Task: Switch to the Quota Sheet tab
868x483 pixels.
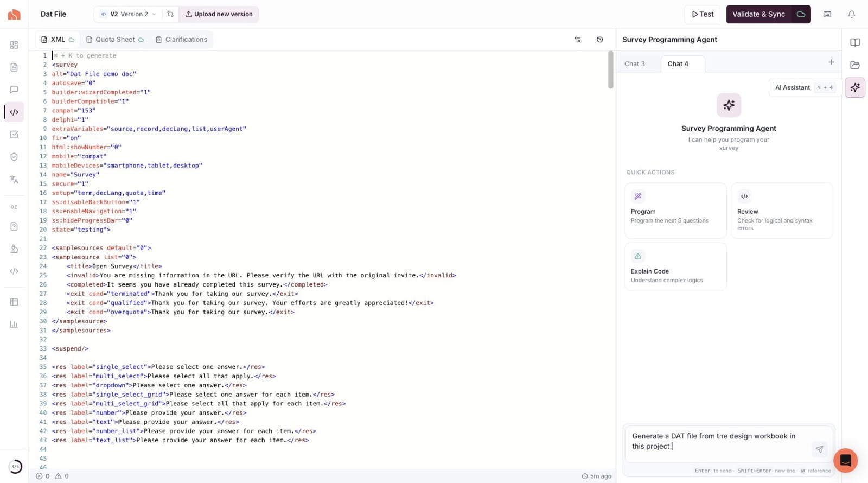Action: pyautogui.click(x=115, y=40)
